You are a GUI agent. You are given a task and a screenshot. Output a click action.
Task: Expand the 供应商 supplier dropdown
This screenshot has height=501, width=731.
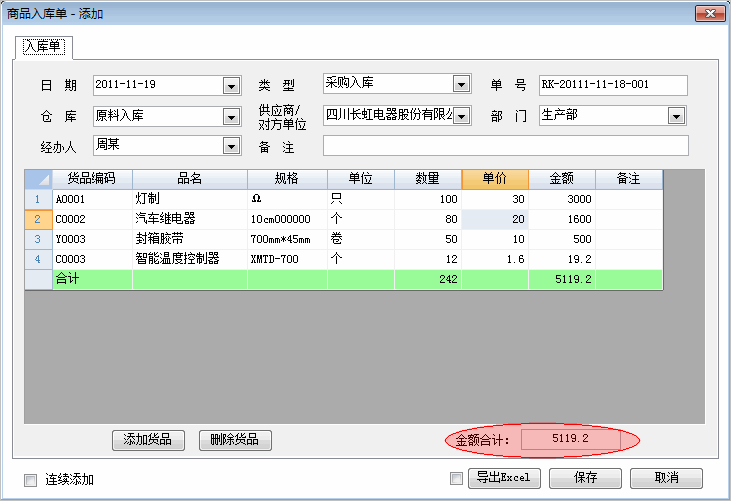click(x=461, y=116)
